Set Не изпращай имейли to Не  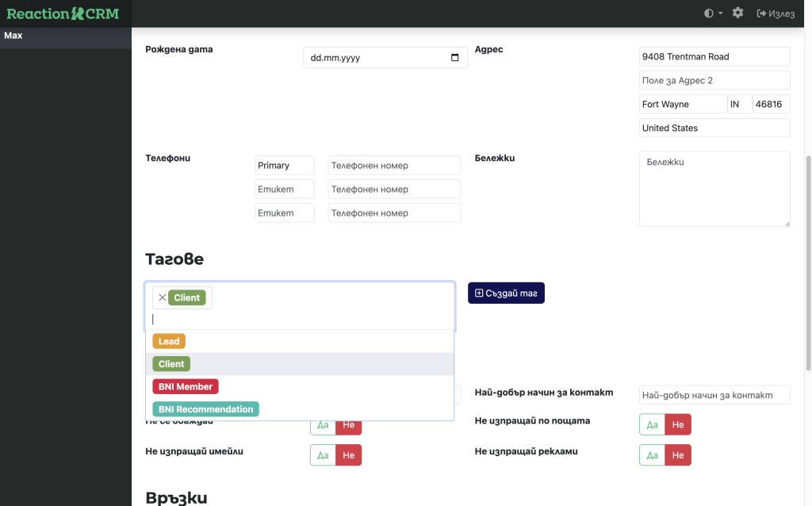tap(348, 455)
